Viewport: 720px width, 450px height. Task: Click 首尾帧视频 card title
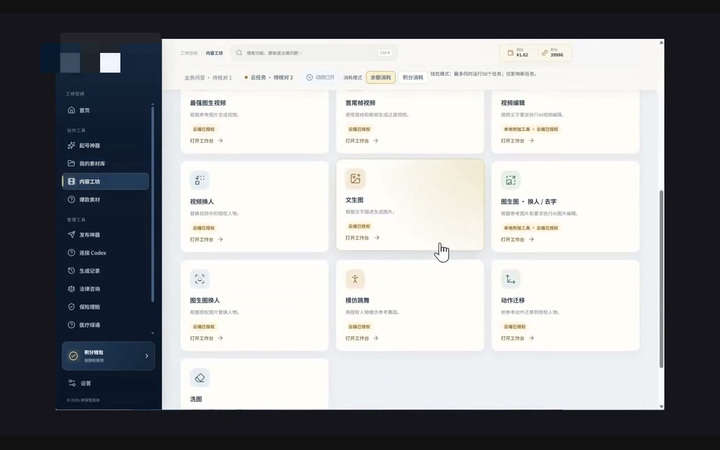coord(360,103)
